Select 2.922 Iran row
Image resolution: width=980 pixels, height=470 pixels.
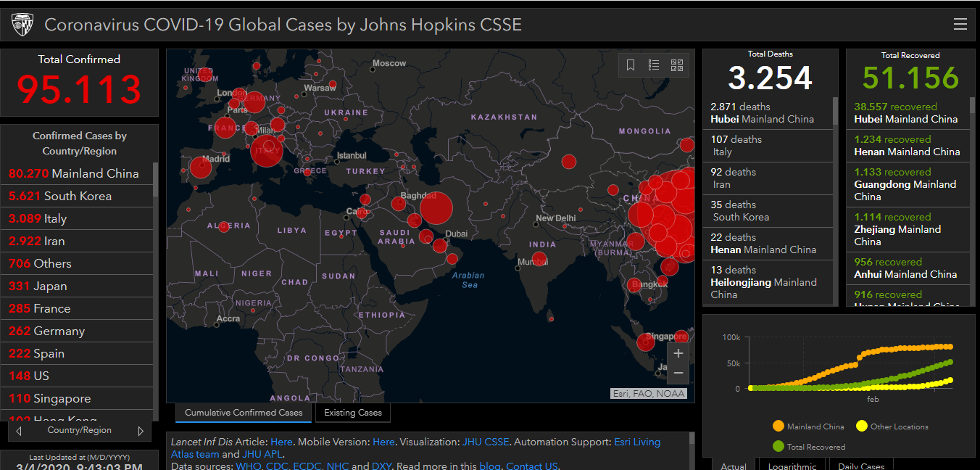click(77, 241)
